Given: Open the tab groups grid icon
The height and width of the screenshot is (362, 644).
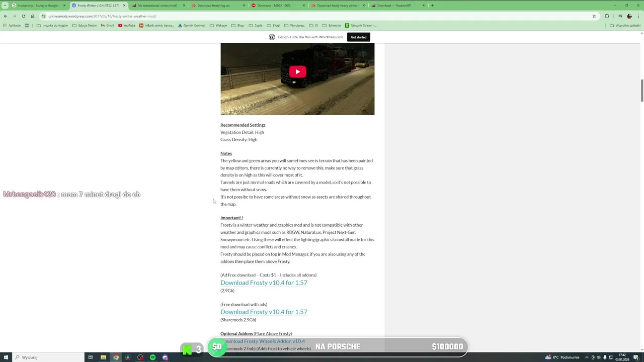Looking at the screenshot, I should pyautogui.click(x=27, y=25).
